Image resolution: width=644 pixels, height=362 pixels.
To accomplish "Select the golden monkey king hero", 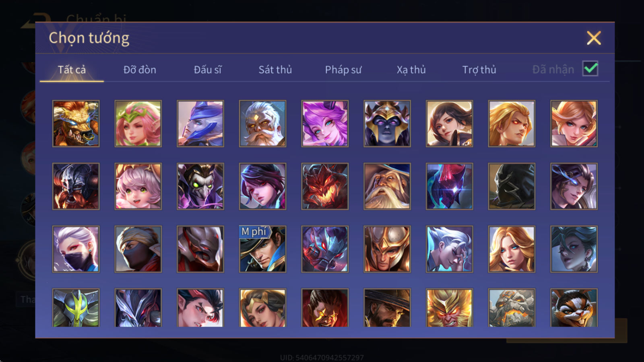I will tap(449, 308).
